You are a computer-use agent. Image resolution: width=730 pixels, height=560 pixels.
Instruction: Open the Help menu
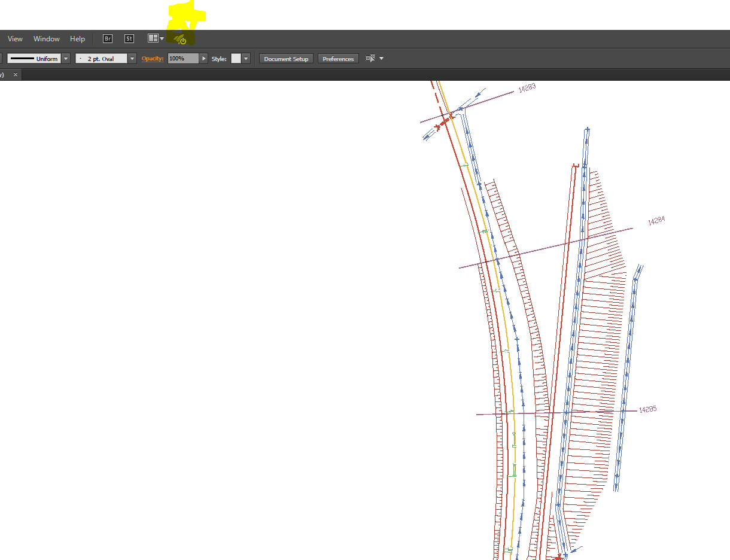point(78,39)
